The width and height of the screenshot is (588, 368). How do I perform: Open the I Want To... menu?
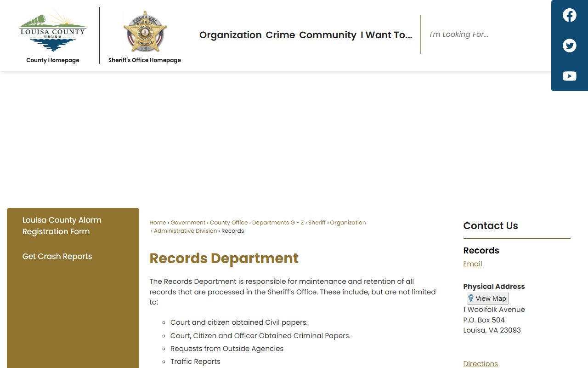(x=386, y=35)
